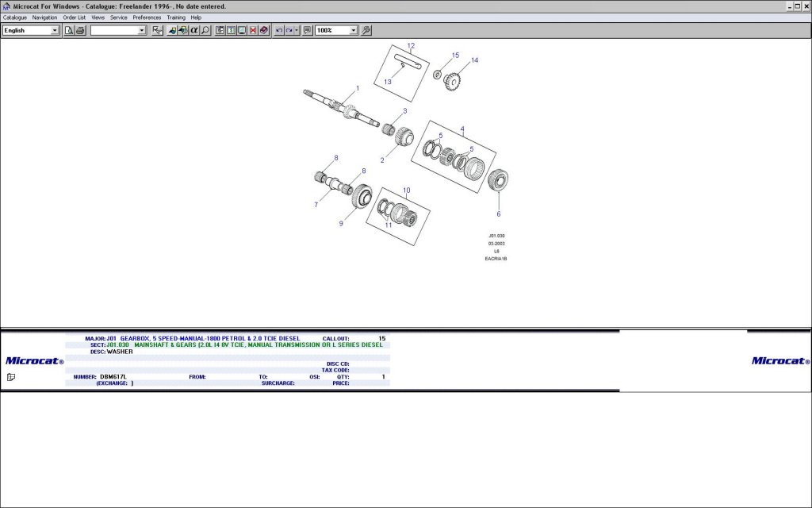Viewport: 812px width, 508px height.
Task: Click the monitor screen toolbar icon
Action: (x=242, y=31)
